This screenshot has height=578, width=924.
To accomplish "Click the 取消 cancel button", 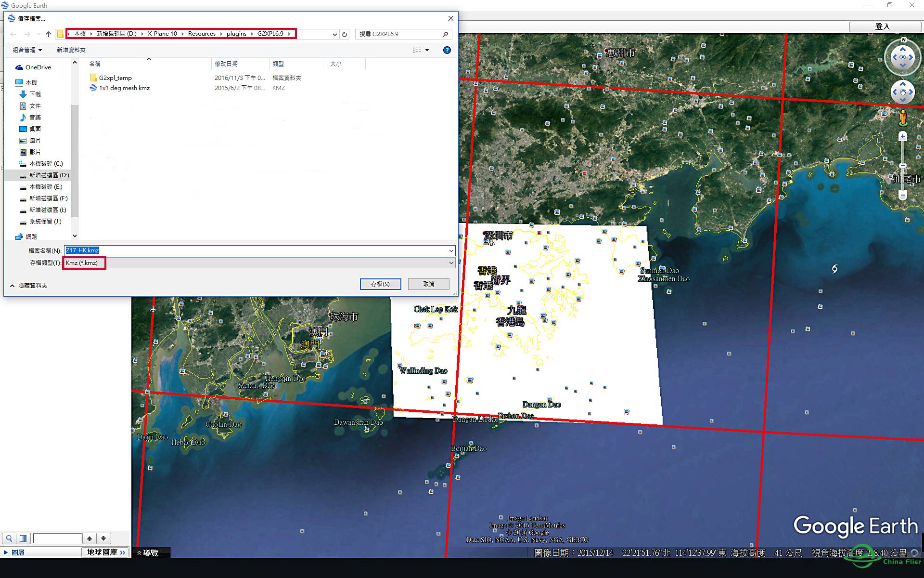I will click(429, 284).
